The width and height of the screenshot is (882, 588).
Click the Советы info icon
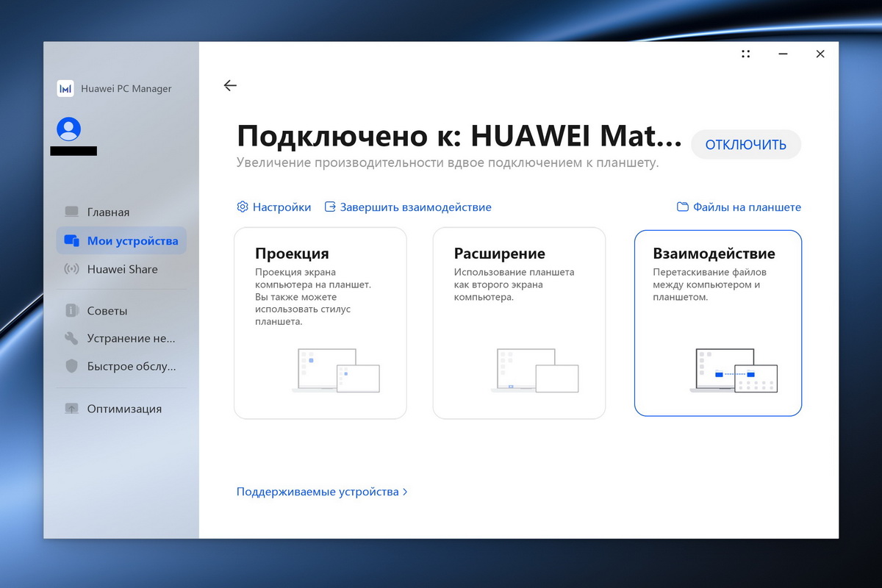coord(71,311)
